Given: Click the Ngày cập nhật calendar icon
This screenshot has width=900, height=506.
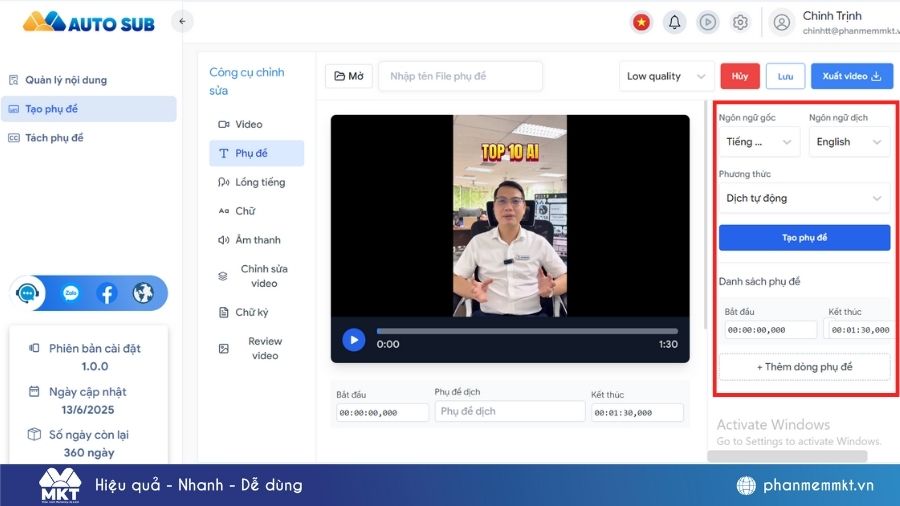Looking at the screenshot, I should 34,391.
